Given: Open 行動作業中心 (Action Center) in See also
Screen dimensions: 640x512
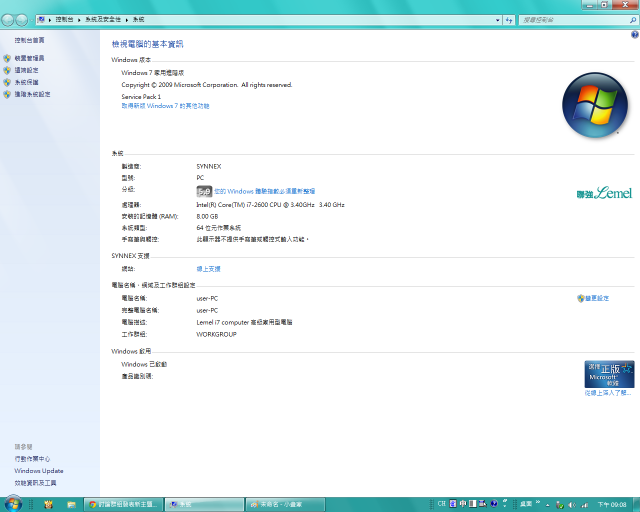Looking at the screenshot, I should (x=32, y=459).
